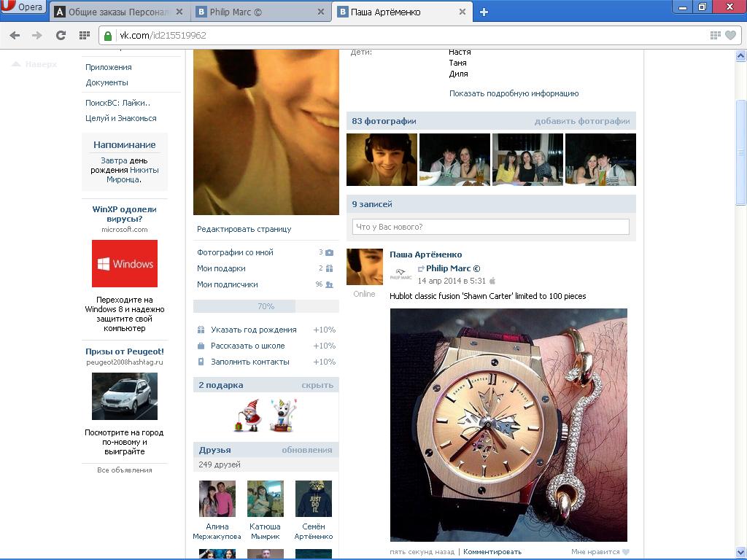The width and height of the screenshot is (747, 560).
Task: Open Фотографии со мной link
Action: coord(235,252)
